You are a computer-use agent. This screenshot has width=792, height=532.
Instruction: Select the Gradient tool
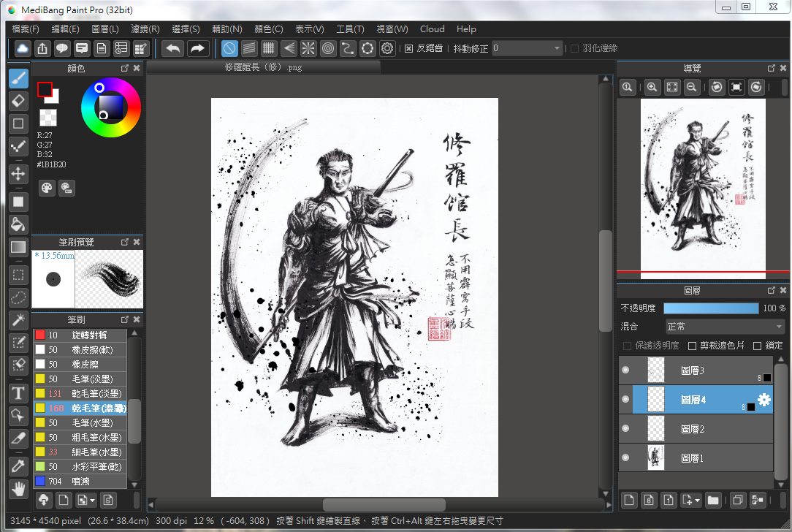point(18,246)
